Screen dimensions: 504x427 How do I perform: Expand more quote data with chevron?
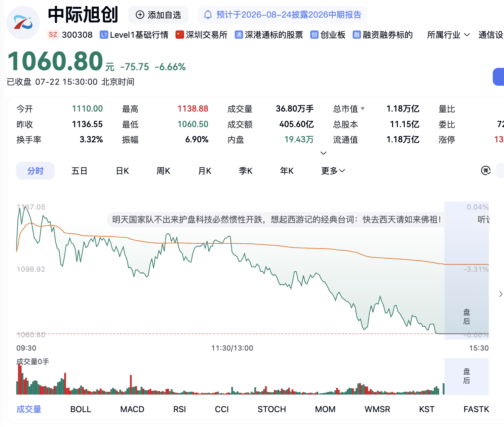tap(324, 153)
